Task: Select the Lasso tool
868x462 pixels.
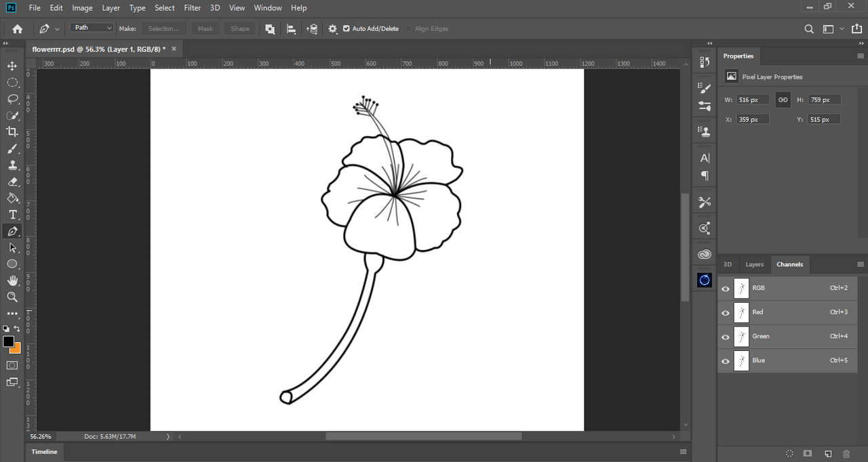Action: pos(12,99)
